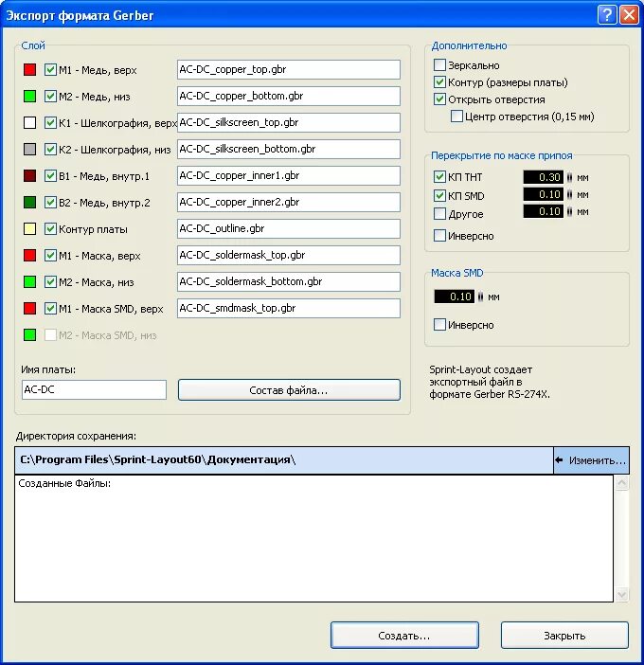This screenshot has height=665, width=644.
Task: Enable the Другое checkbox
Action: click(x=439, y=213)
